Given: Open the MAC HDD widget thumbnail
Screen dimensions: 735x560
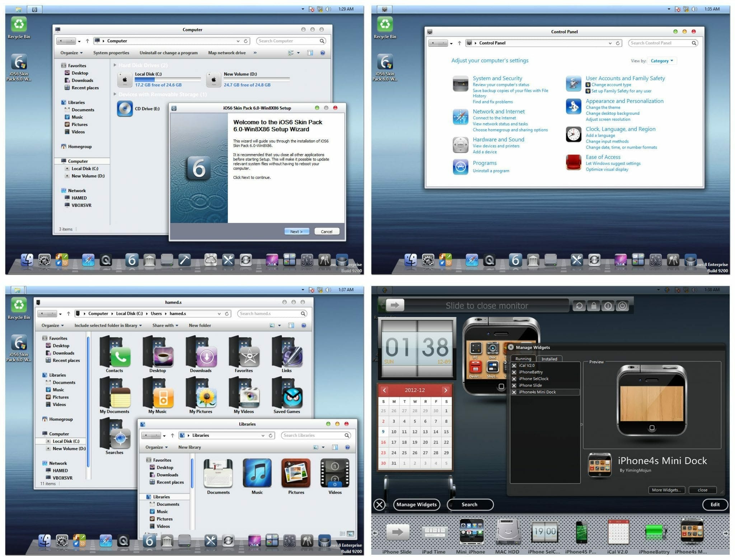Looking at the screenshot, I should tap(508, 532).
